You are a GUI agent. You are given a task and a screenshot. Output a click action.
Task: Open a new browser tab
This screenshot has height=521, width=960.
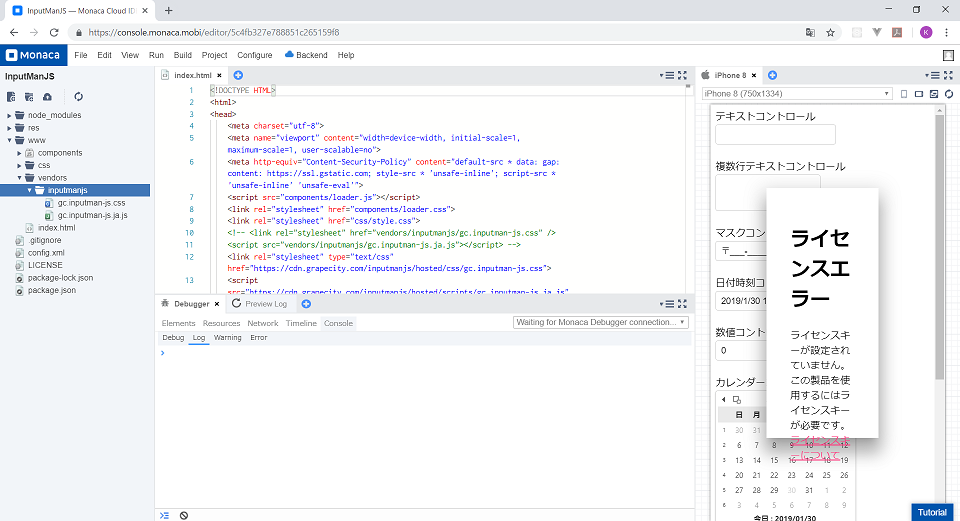[168, 10]
